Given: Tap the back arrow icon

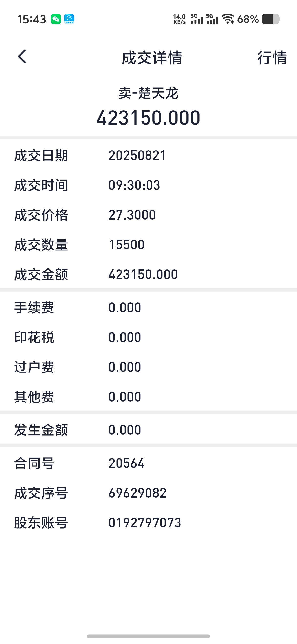Looking at the screenshot, I should (22, 57).
